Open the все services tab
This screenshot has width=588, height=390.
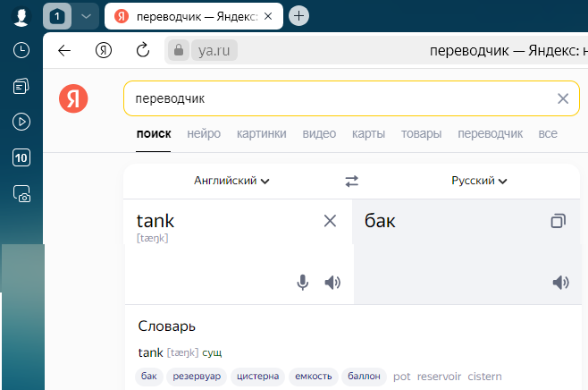(548, 134)
